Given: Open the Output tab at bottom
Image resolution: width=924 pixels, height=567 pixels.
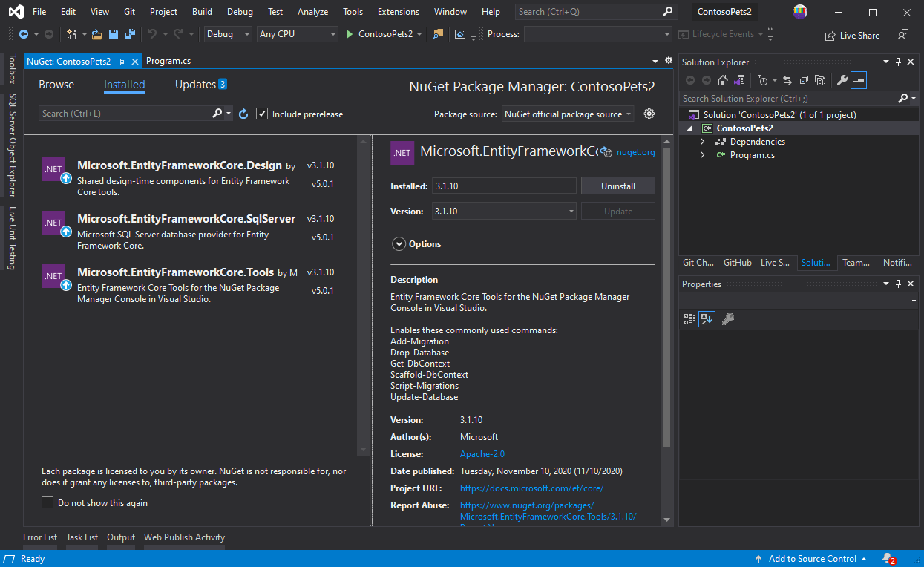Looking at the screenshot, I should click(121, 537).
